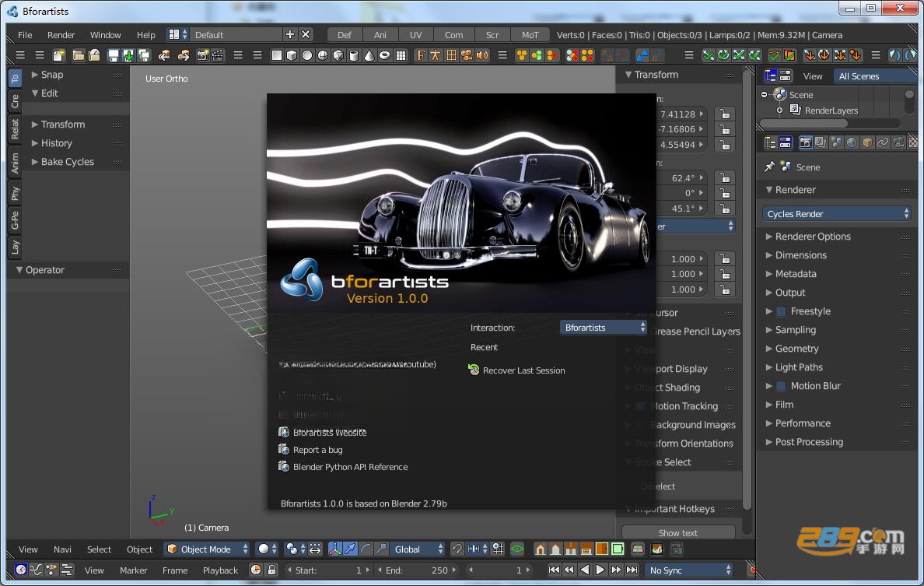This screenshot has width=924, height=586.
Task: Click the 4.55494 location value field
Action: pos(680,145)
